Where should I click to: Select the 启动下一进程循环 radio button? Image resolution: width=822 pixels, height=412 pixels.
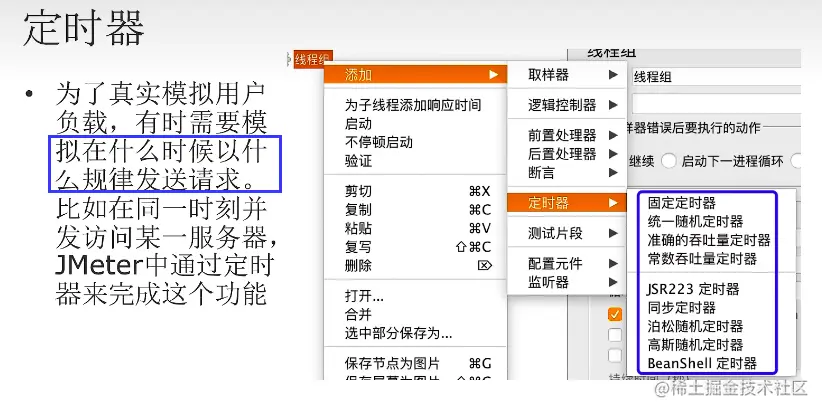pos(668,161)
